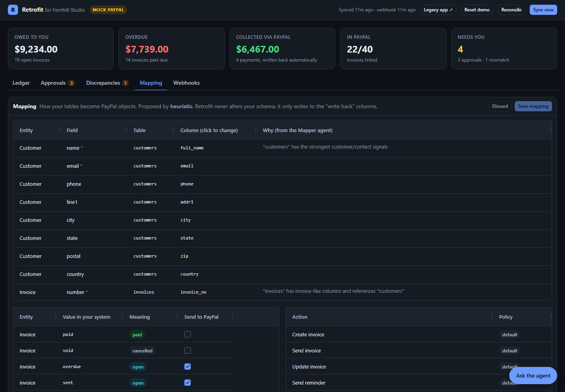Open the Needs You summary card
Screen dimensions: 565x392
coord(504,49)
